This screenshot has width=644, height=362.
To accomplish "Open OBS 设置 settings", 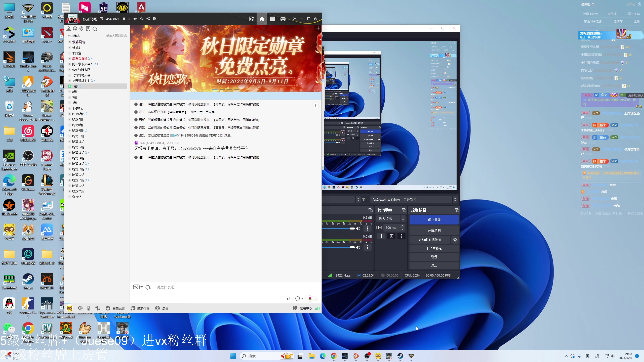I will coord(434,257).
